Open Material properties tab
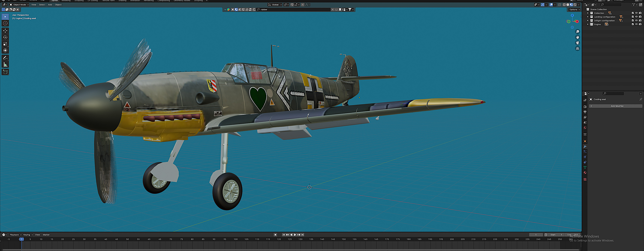The height and width of the screenshot is (251, 644). (585, 173)
